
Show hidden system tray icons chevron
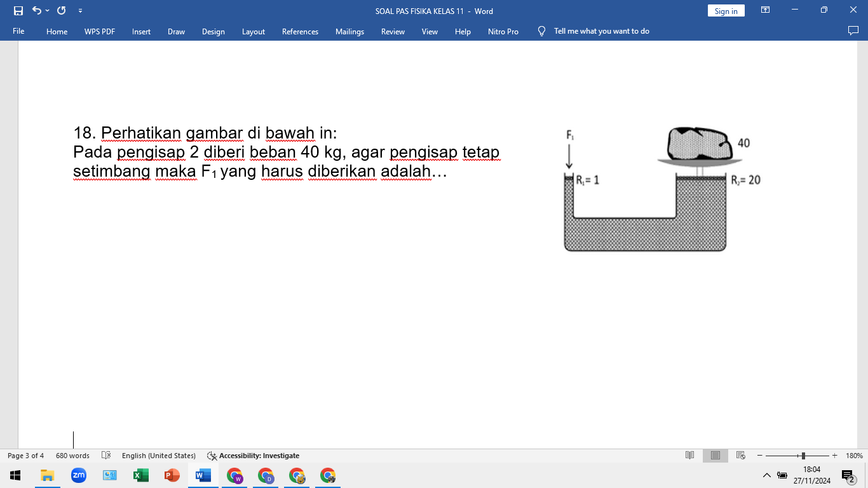click(766, 475)
